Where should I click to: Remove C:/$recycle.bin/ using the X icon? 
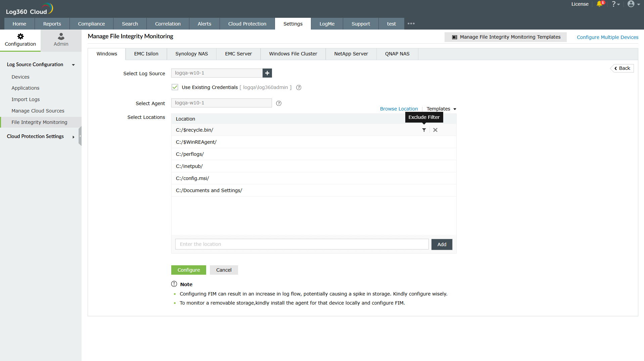tap(435, 130)
